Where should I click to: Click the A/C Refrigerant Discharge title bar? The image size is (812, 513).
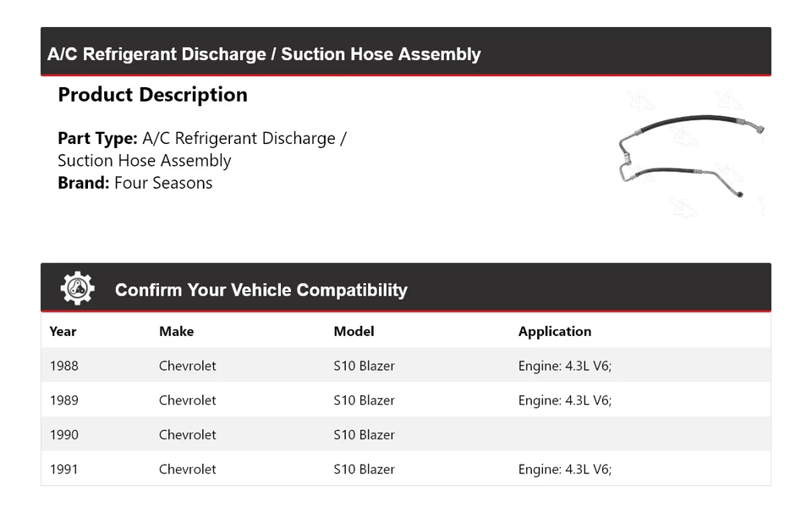coord(264,54)
